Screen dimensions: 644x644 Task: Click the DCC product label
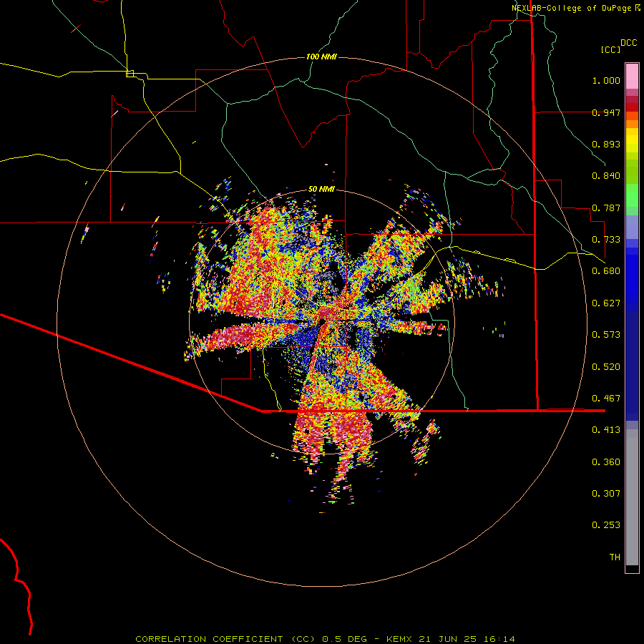(629, 43)
